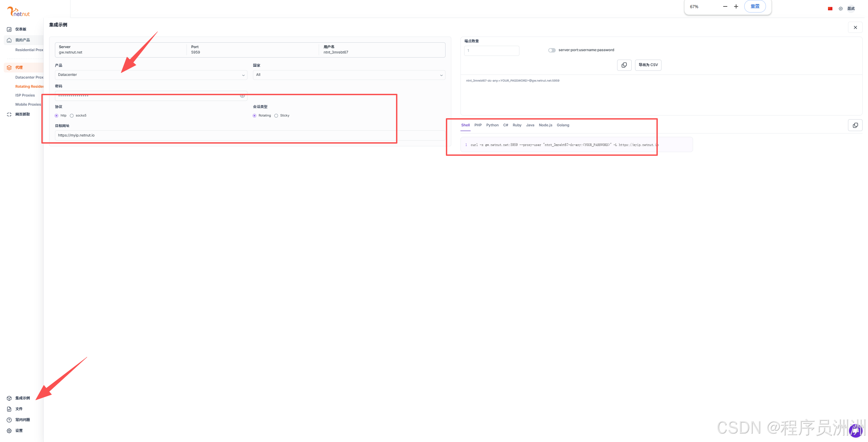Select the socks5 protocol radio button
The height and width of the screenshot is (442, 868).
(72, 116)
